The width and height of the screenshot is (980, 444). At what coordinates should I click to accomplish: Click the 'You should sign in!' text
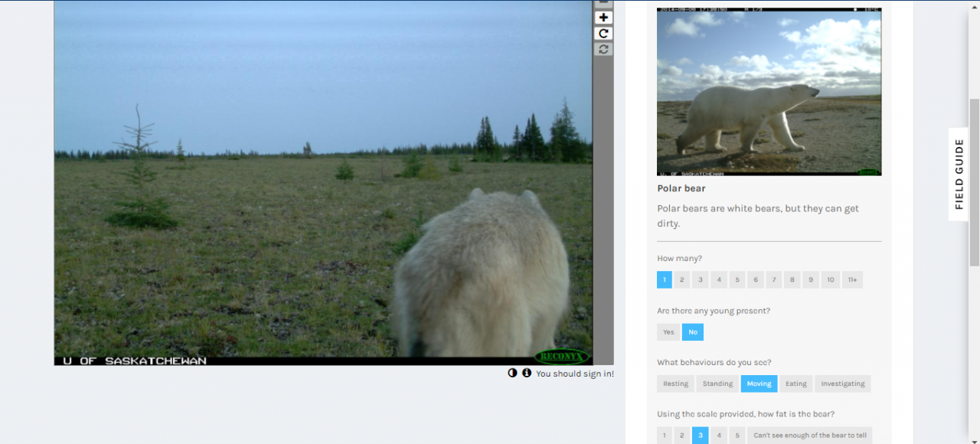[x=575, y=374]
